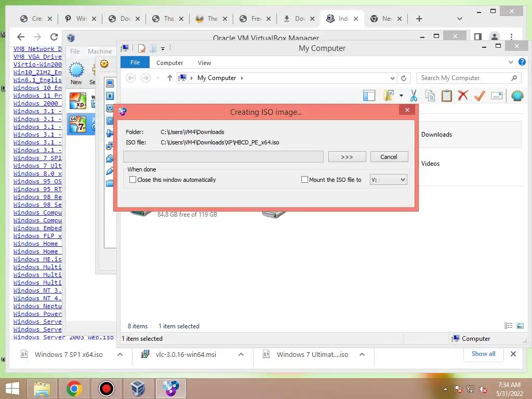Click the My Computer breadcrumb in address bar
Screen dimensions: 532x399
[217, 78]
